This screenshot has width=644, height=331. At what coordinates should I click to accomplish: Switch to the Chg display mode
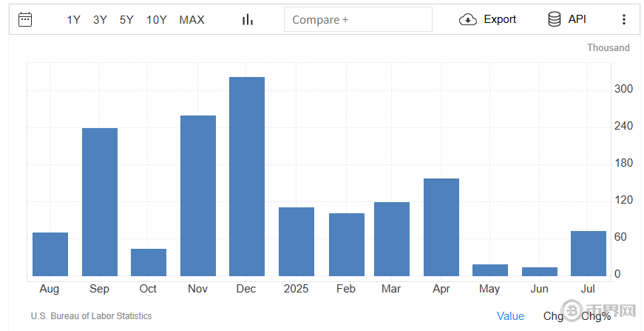point(553,316)
